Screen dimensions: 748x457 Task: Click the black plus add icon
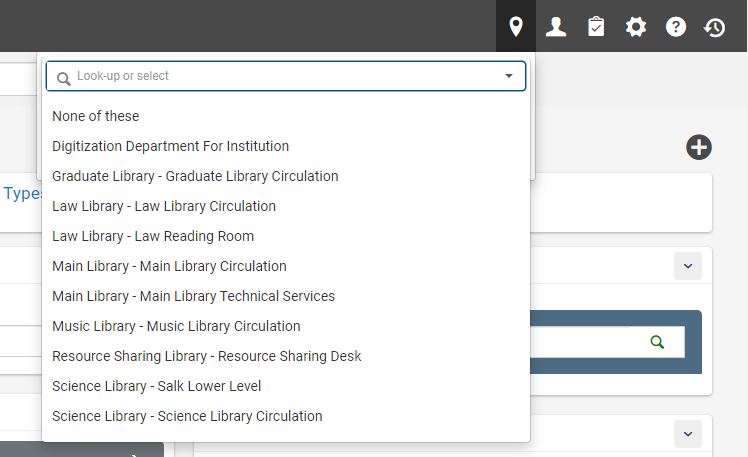(699, 147)
